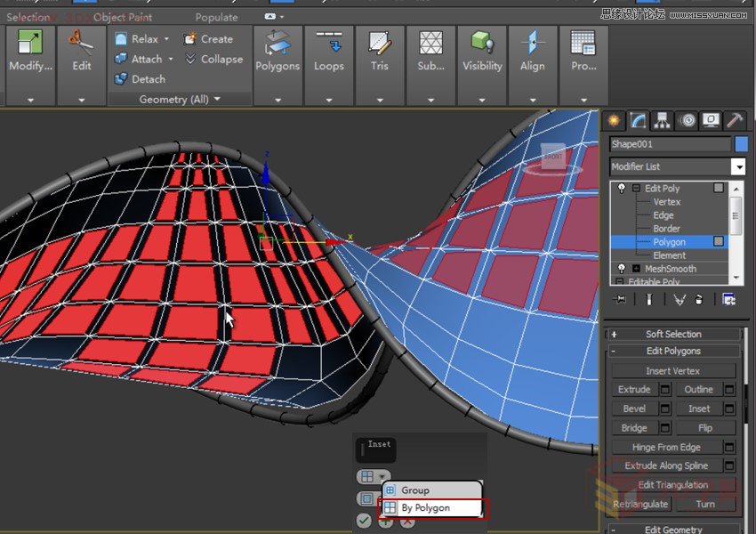Expand Geometry (All) panel arrow
Screen dimensions: 756x534
click(217, 99)
